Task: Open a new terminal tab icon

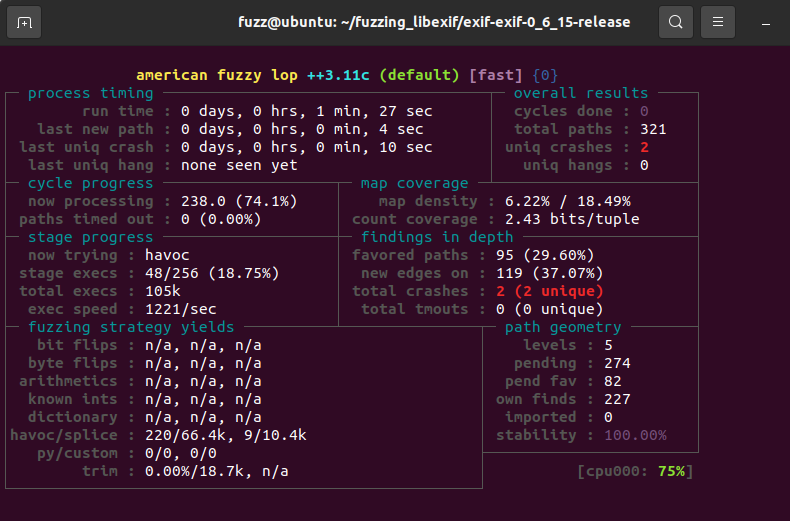Action: [24, 22]
